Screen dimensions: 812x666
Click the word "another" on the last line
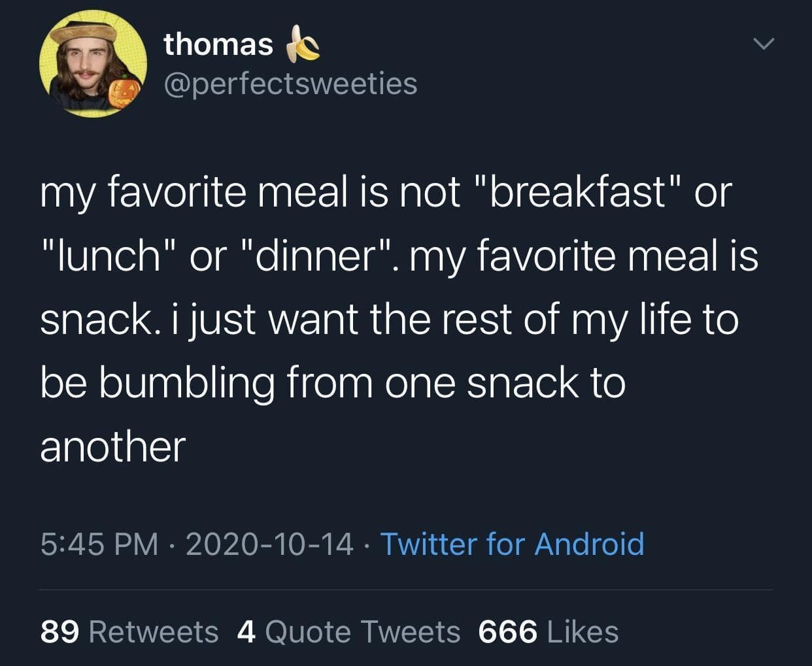113,447
